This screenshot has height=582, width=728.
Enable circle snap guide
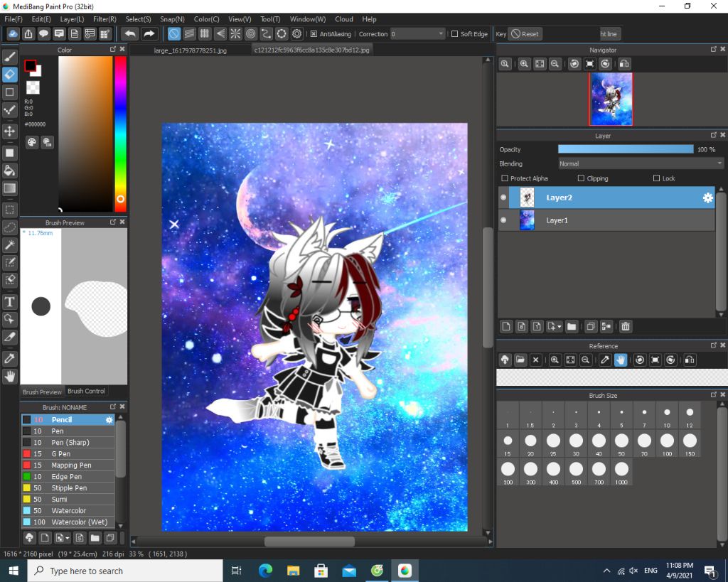(282, 34)
